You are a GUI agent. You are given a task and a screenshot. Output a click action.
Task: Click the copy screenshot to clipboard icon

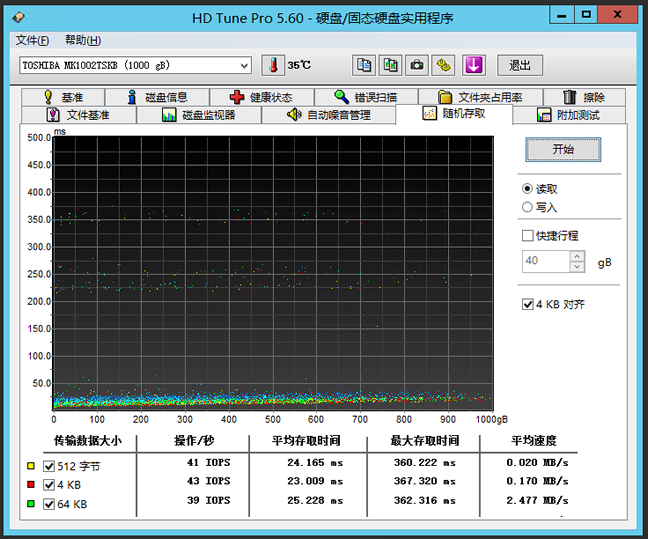390,65
